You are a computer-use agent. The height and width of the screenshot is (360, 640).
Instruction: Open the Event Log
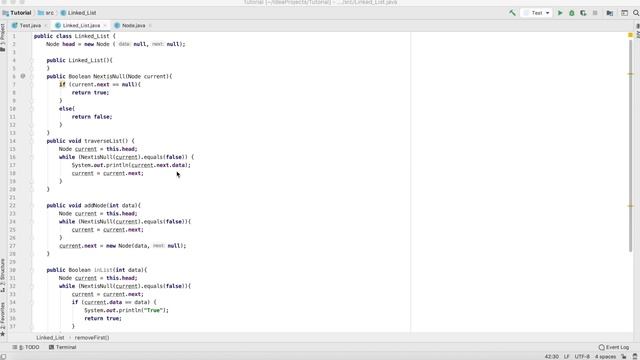[x=614, y=347]
